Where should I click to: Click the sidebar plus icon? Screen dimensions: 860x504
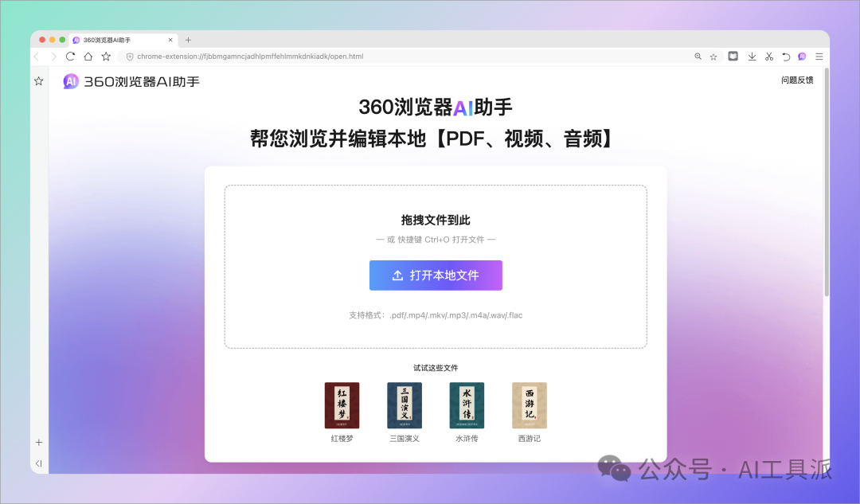click(39, 442)
